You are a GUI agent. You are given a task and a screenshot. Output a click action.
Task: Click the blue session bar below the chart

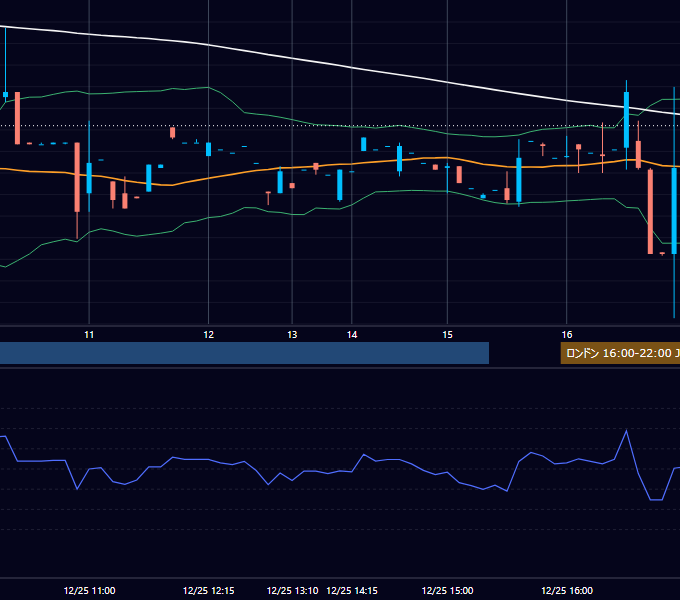[244, 353]
